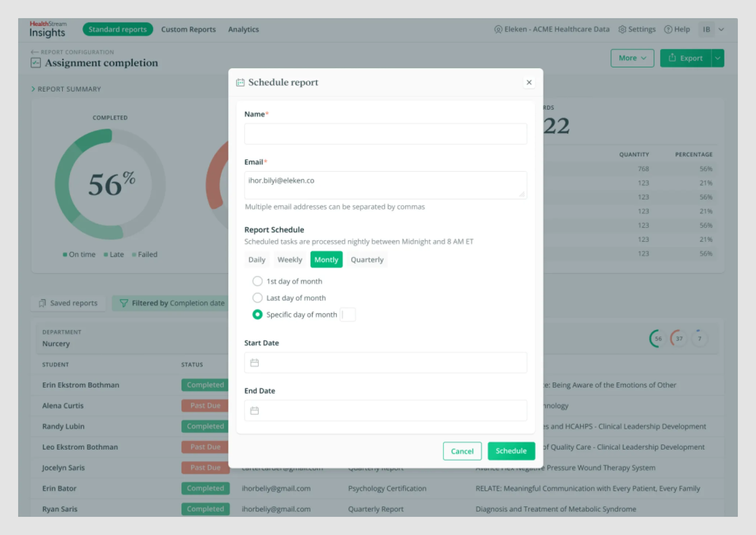Click the Nurcery department name
756x535 pixels.
point(56,344)
